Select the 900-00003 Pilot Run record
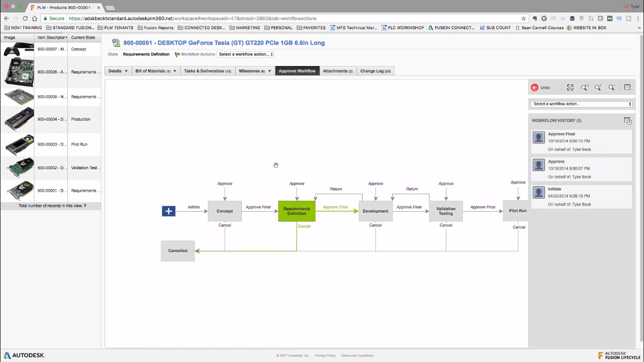Image resolution: width=644 pixels, height=362 pixels. pyautogui.click(x=50, y=144)
